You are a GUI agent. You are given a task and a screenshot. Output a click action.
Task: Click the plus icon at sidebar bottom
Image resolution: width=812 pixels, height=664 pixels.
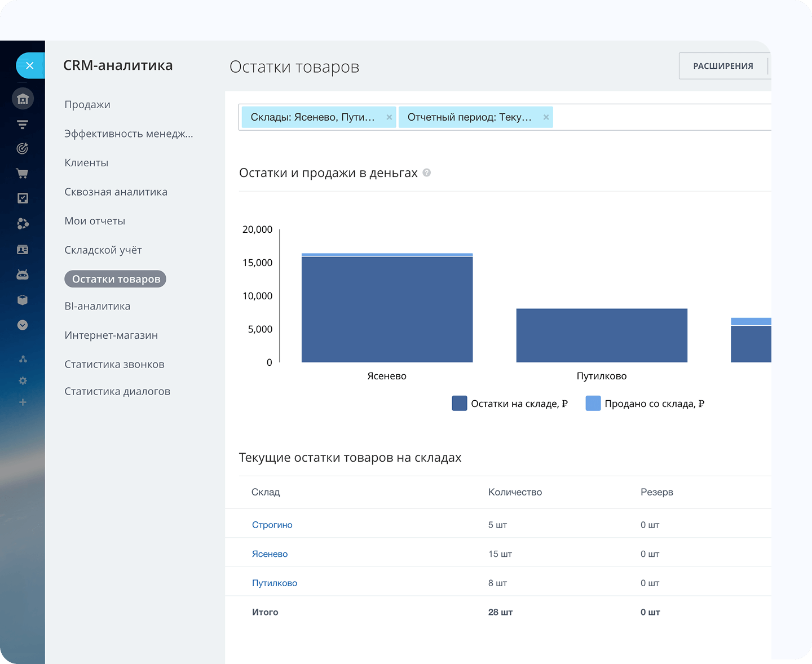click(23, 402)
